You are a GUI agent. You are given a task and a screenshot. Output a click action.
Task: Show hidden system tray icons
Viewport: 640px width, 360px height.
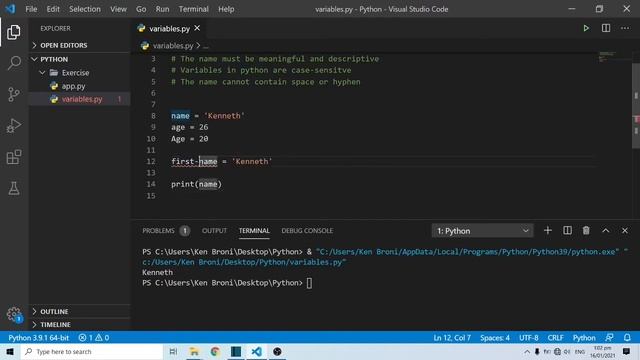coord(527,351)
